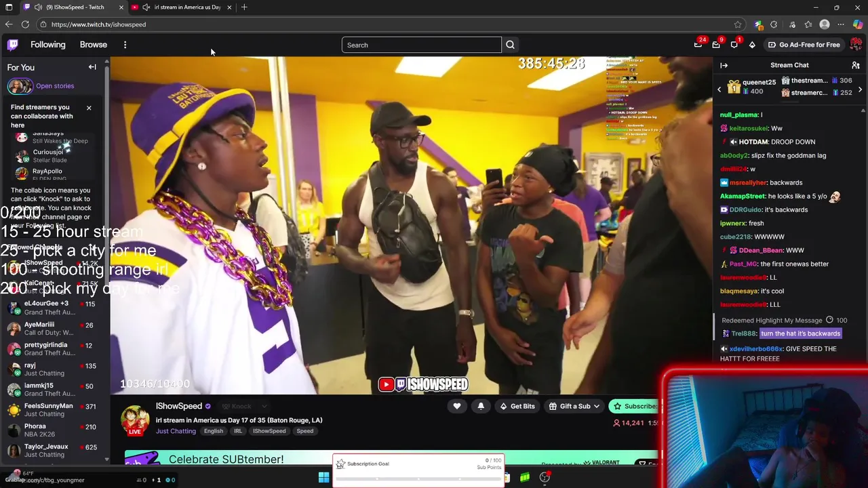Collapse the Stream Chat panel
The image size is (868, 488).
click(724, 65)
